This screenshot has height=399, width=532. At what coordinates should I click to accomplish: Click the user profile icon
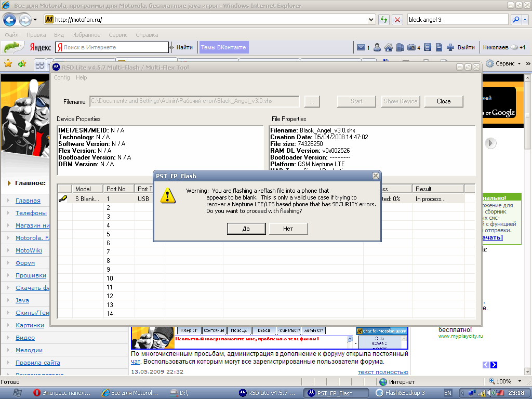377,47
